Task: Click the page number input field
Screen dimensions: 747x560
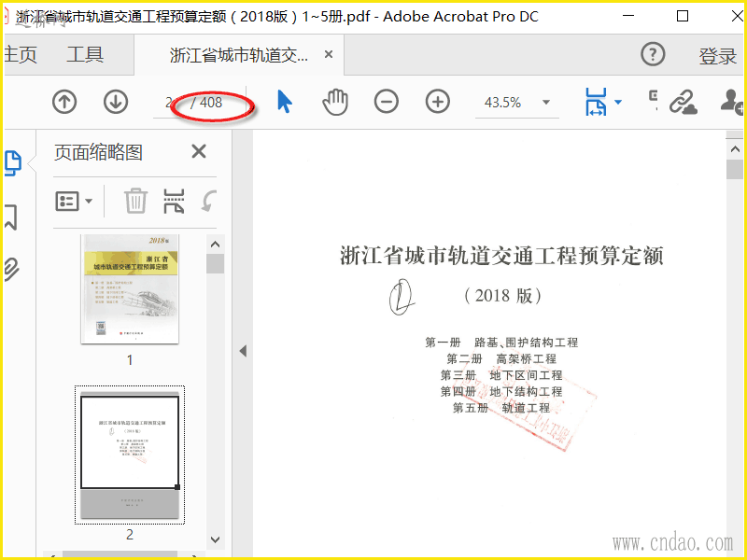Action: (168, 103)
